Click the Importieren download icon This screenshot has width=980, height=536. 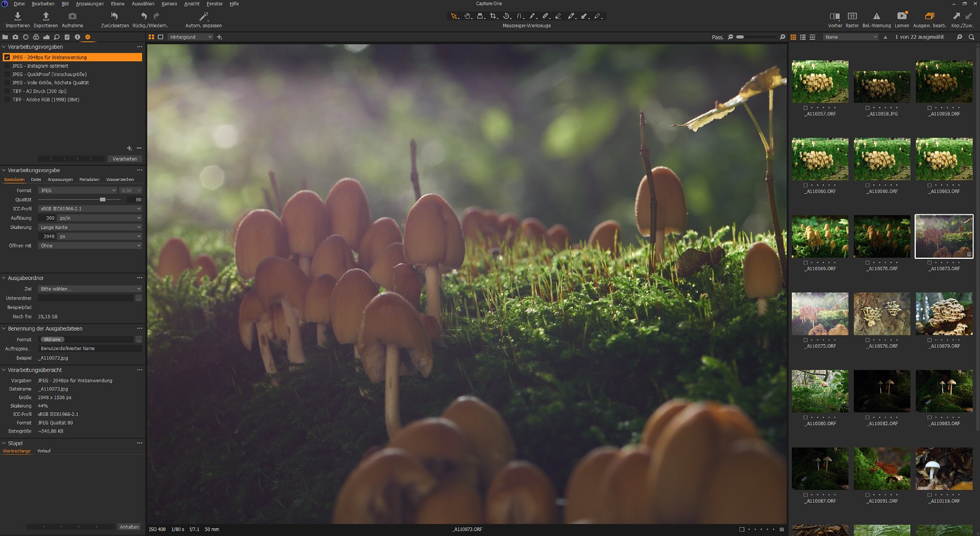[18, 16]
